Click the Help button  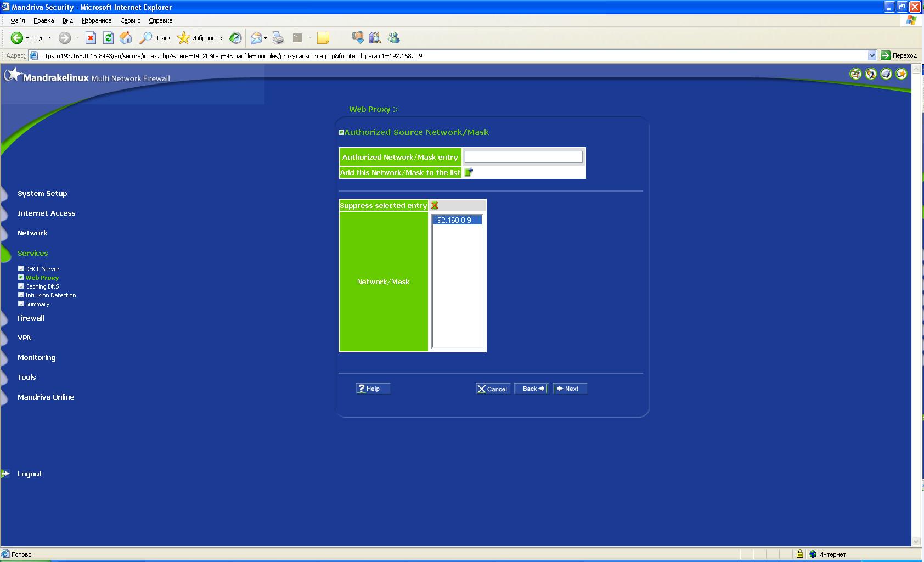click(373, 389)
